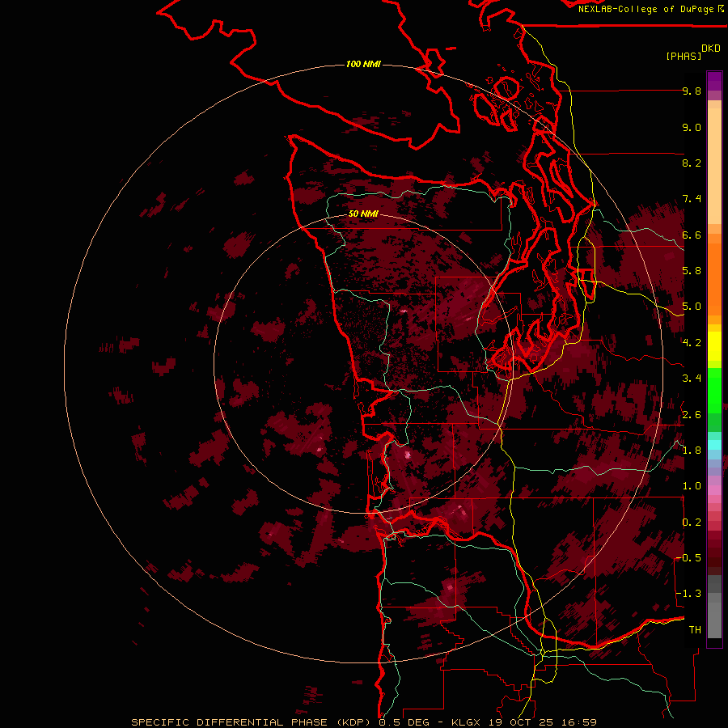Pick the cyan band of the color bar
Image resolution: width=728 pixels, height=728 pixels.
[714, 445]
